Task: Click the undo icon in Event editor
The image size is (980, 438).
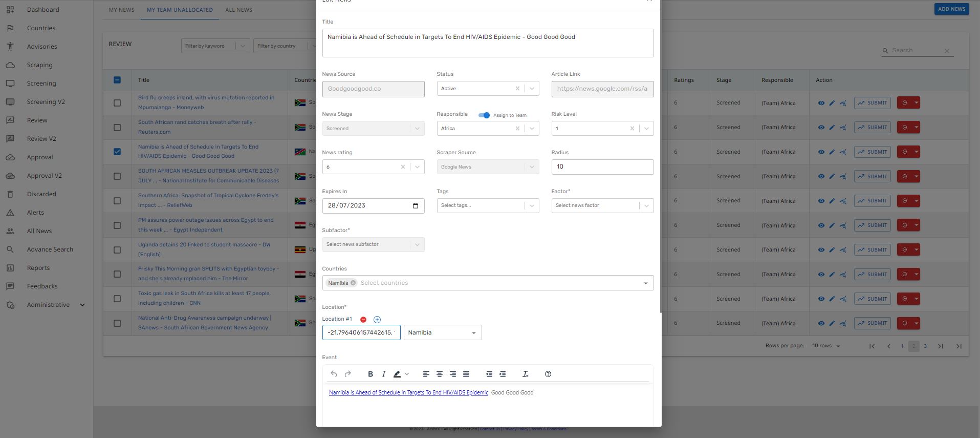Action: coord(334,374)
